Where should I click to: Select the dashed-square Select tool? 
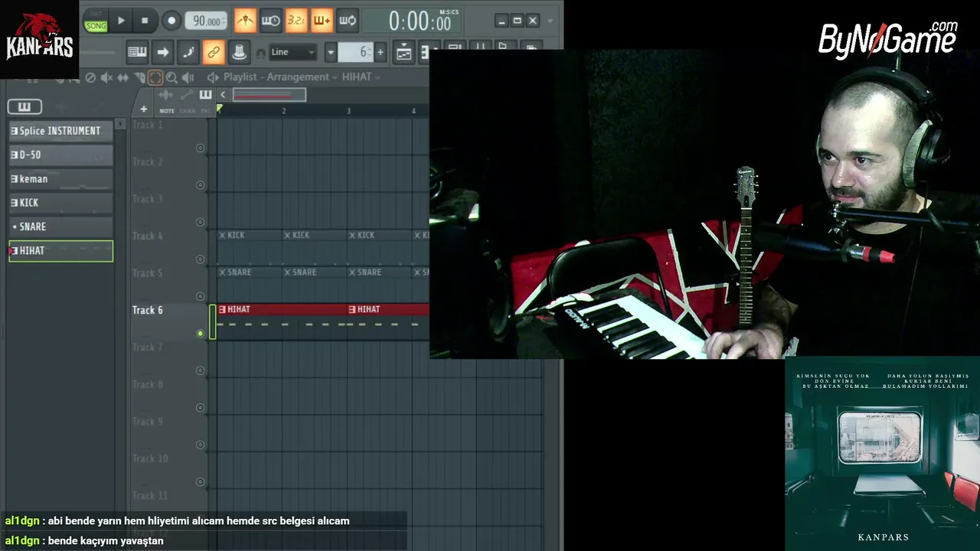coord(155,77)
